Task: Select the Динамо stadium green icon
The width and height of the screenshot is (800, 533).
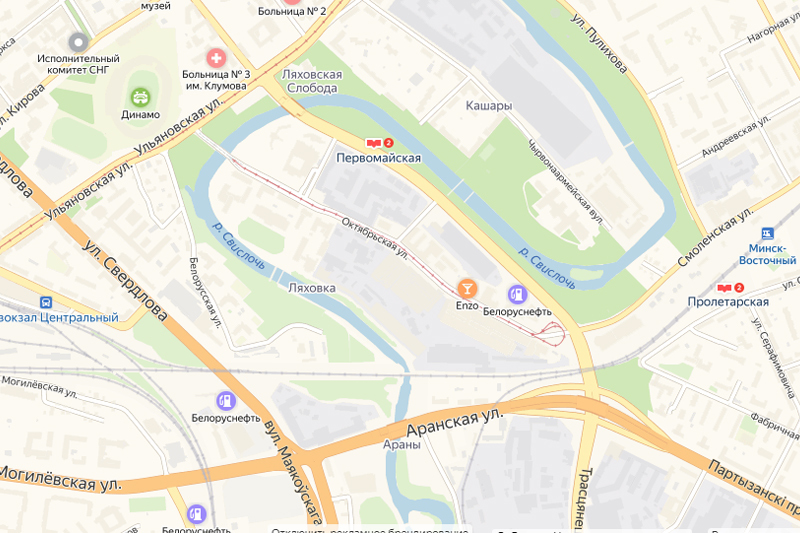Action: [x=140, y=97]
